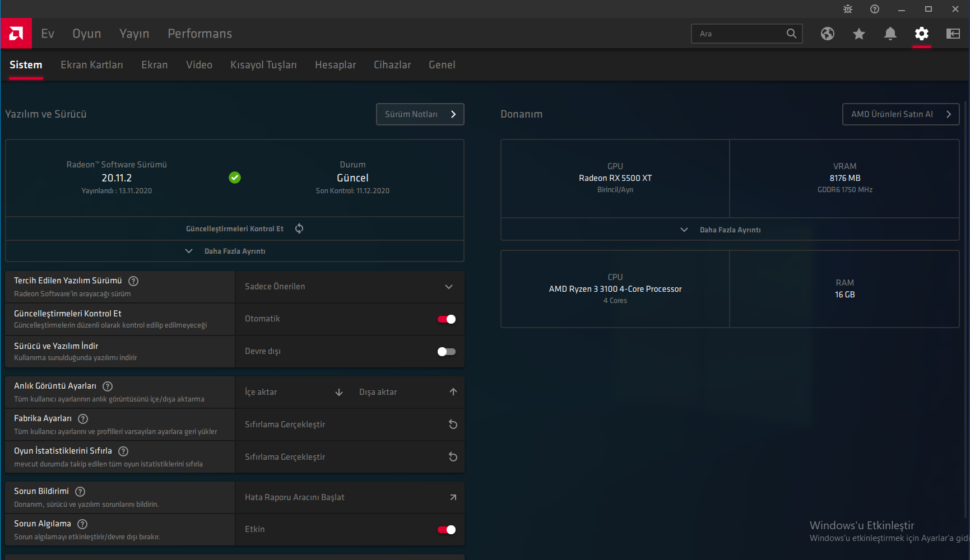Image resolution: width=970 pixels, height=560 pixels.
Task: Click help icon next to Fabrika Ayarları
Action: click(x=83, y=419)
